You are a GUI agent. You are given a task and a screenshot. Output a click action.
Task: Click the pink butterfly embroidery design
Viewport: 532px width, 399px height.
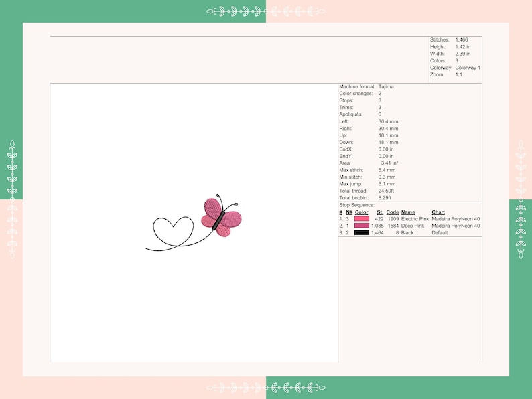221,216
